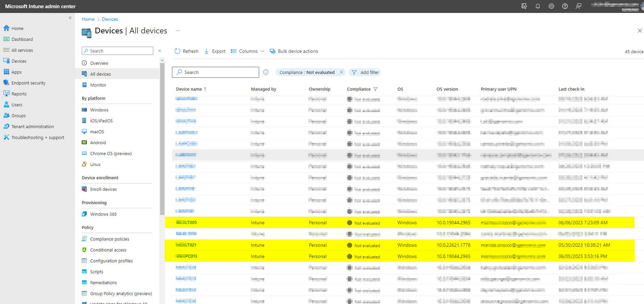This screenshot has width=644, height=304.
Task: Open notifications bell icon
Action: pyautogui.click(x=538, y=6)
